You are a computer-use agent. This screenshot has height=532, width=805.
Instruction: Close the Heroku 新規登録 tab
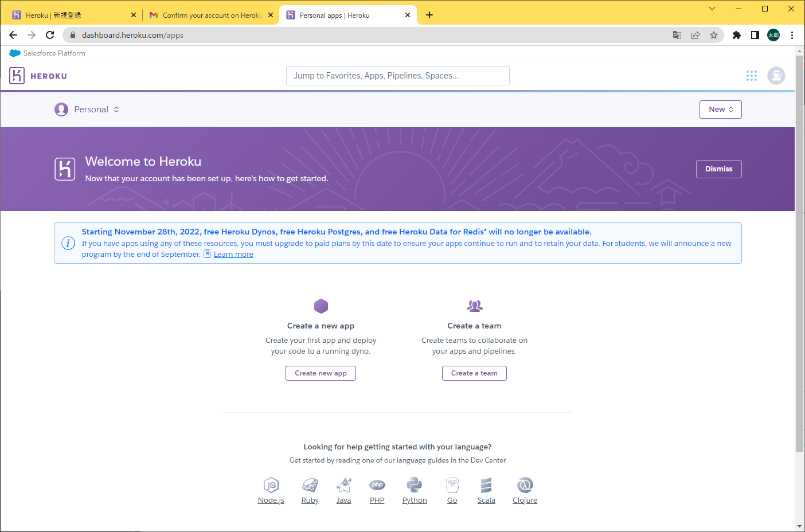pyautogui.click(x=134, y=15)
